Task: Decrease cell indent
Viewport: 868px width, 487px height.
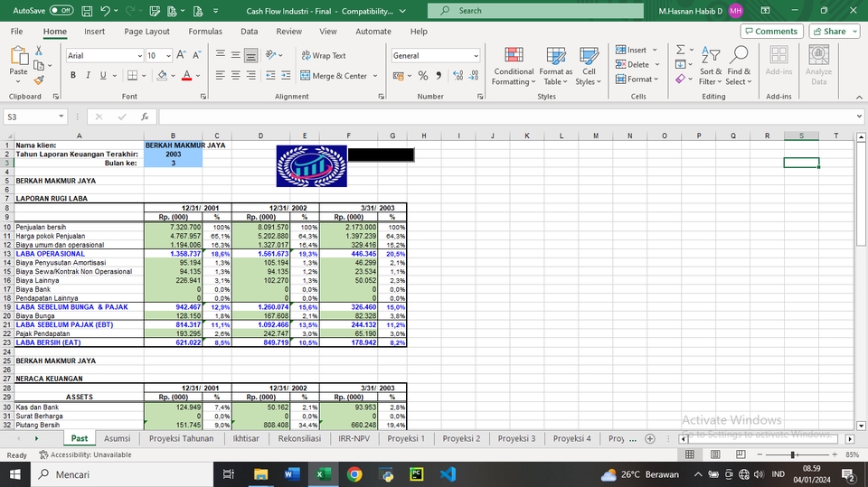Action: point(270,75)
